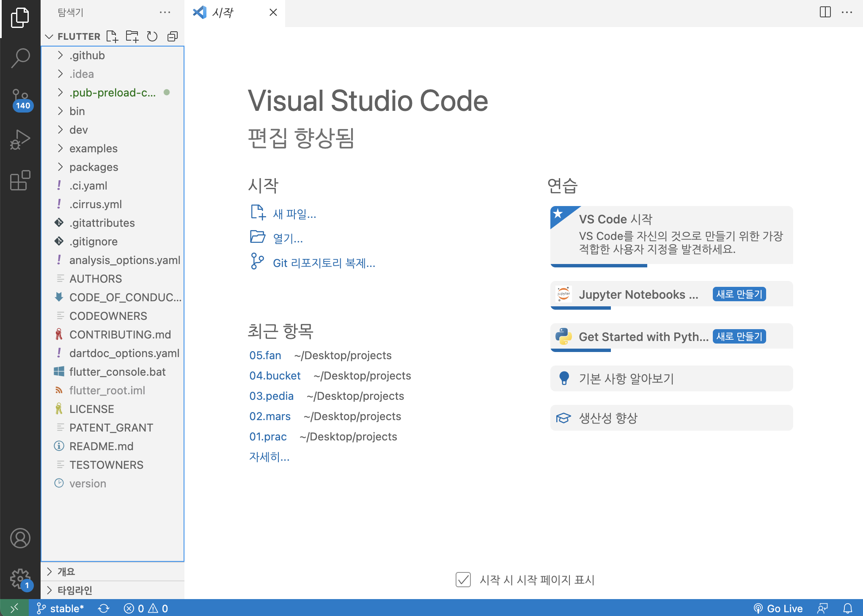Split the editor to the right
The image size is (863, 616).
coord(825,12)
